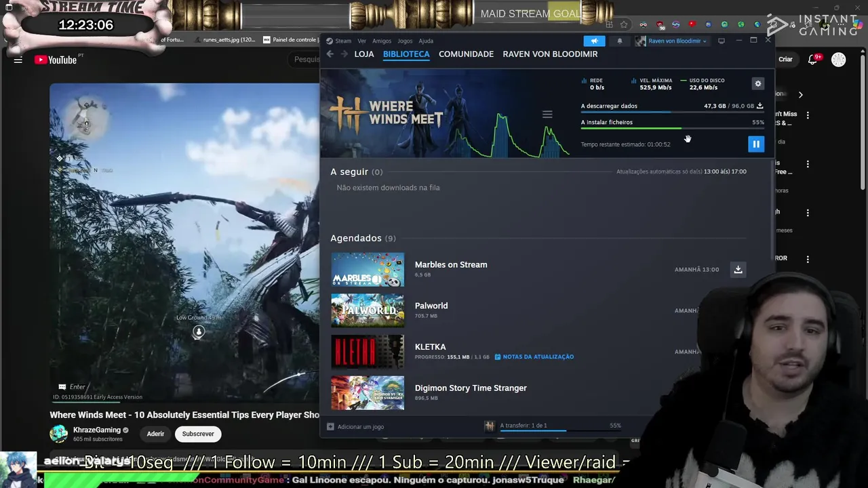Bookmark this page with star icon
The height and width of the screenshot is (488, 868).
click(624, 25)
